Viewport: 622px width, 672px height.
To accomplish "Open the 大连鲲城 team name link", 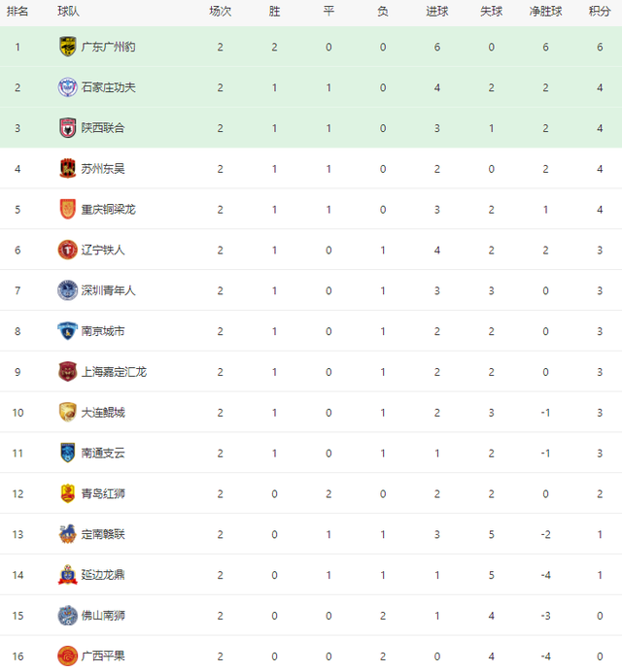I will (103, 413).
